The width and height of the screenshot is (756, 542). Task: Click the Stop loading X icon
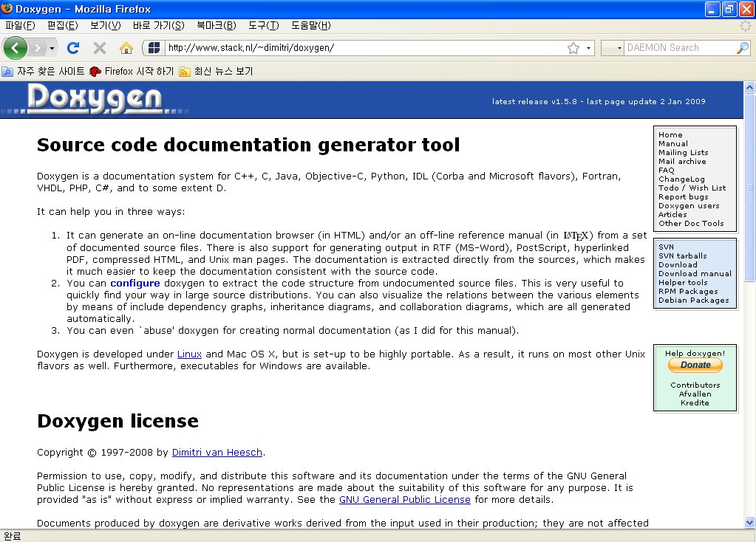100,48
